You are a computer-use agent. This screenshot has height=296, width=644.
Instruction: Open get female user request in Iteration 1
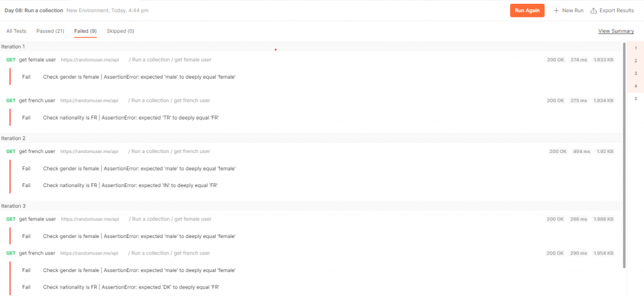click(x=37, y=60)
